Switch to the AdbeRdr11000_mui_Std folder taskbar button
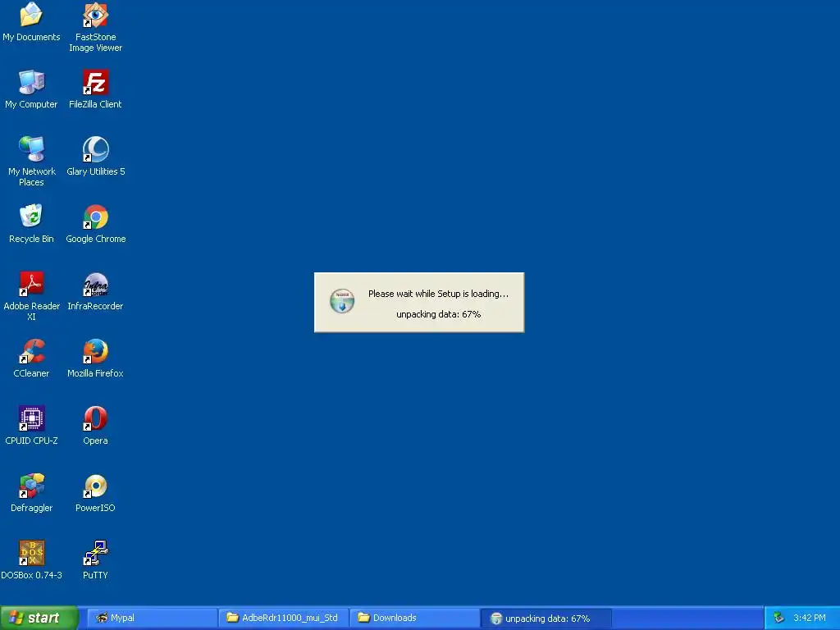840x630 pixels. click(284, 619)
